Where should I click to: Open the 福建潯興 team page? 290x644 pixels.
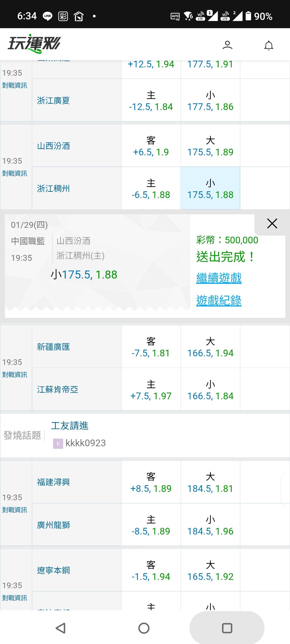pyautogui.click(x=53, y=482)
